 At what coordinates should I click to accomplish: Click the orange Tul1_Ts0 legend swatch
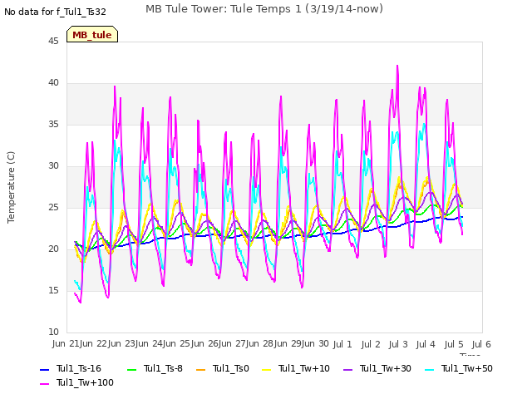coord(201,369)
